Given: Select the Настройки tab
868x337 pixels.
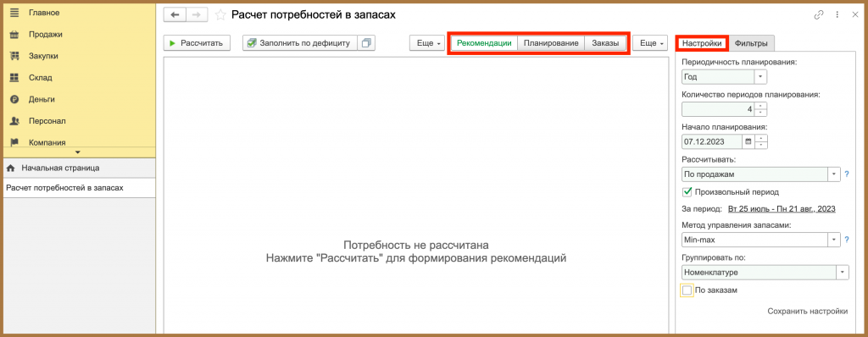Looking at the screenshot, I should coord(701,43).
